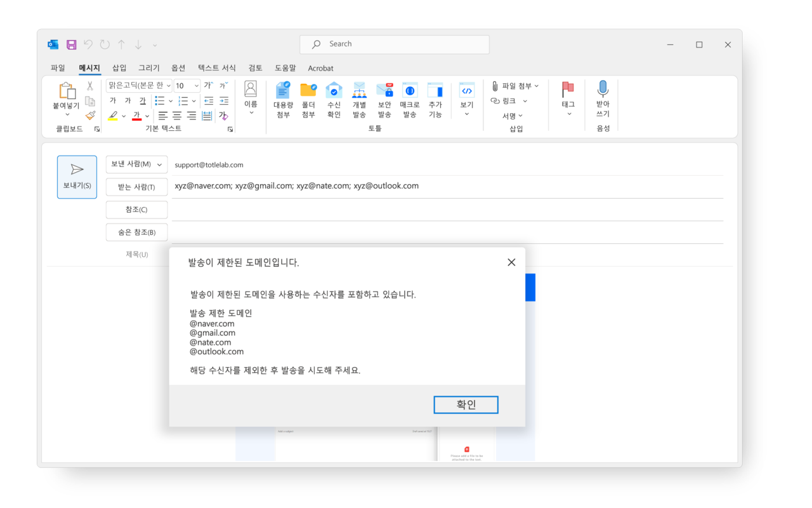Open highlight color dropdown arrow
812x508 pixels.
124,116
